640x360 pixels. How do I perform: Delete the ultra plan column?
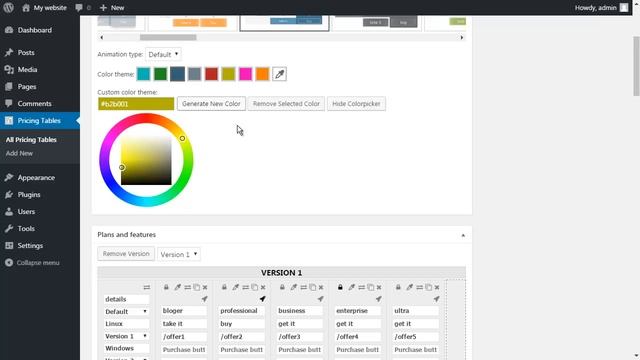coord(437,287)
